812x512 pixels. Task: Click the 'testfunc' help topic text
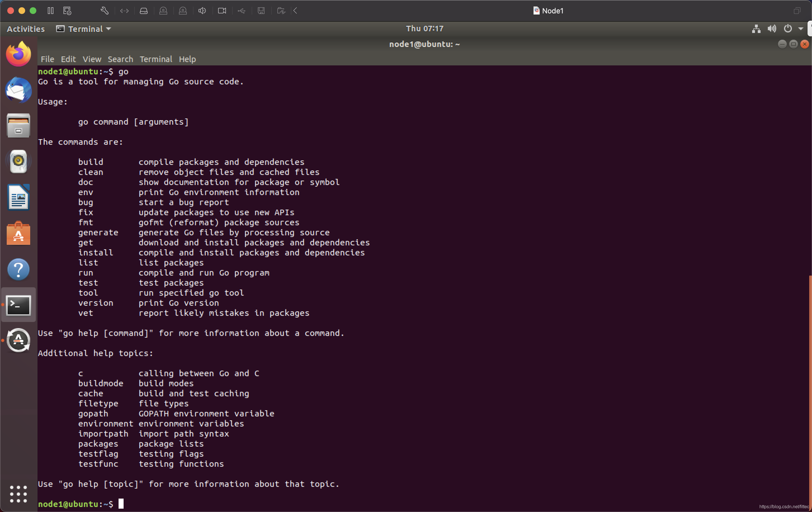98,464
